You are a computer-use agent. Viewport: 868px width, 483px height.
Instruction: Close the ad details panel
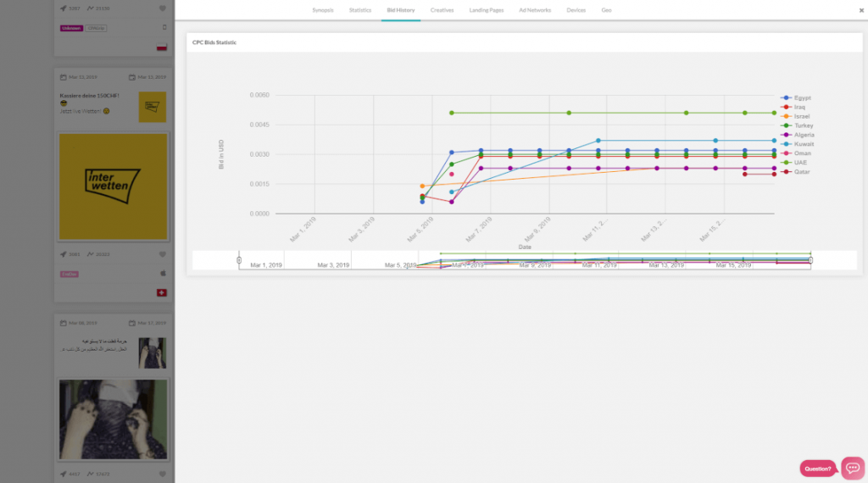coord(861,10)
